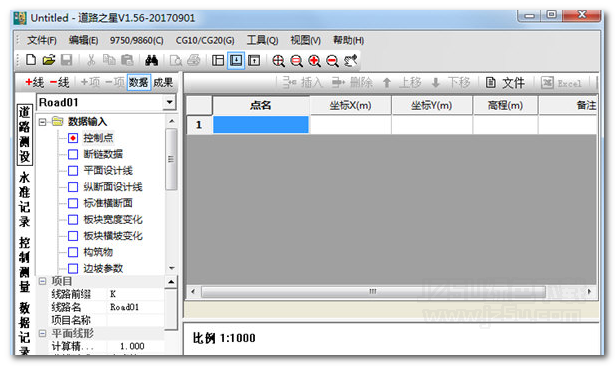Screen dimensions: 615x366
Task: Open the 文件(F) menu
Action: 42,40
